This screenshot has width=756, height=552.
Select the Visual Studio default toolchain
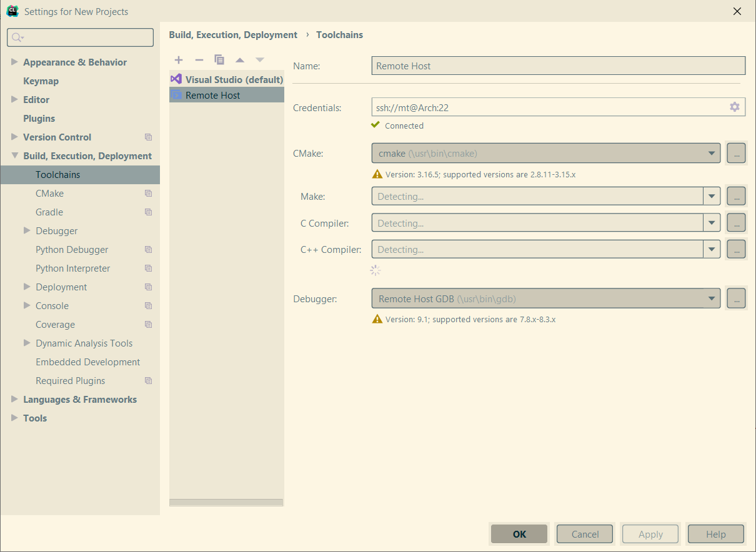[227, 79]
